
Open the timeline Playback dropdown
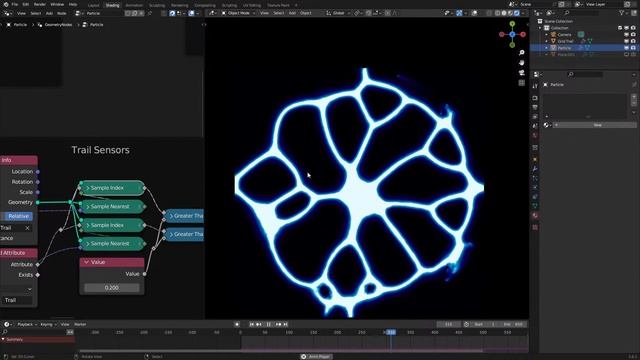pyautogui.click(x=27, y=324)
